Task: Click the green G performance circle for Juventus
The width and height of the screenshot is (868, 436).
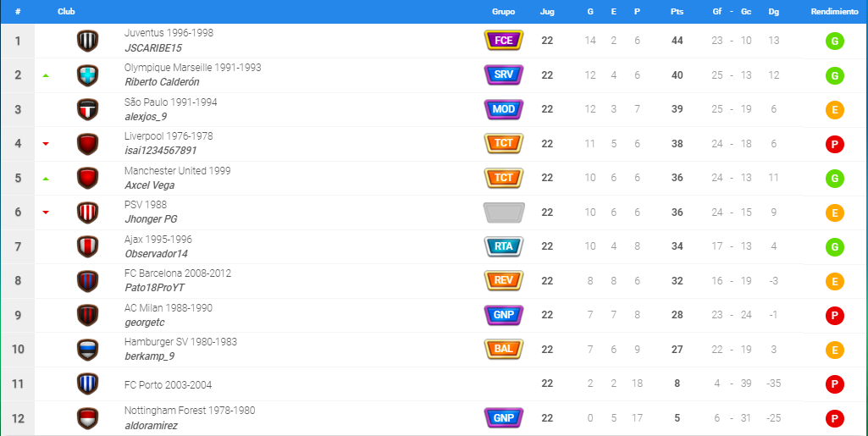Action: point(835,41)
